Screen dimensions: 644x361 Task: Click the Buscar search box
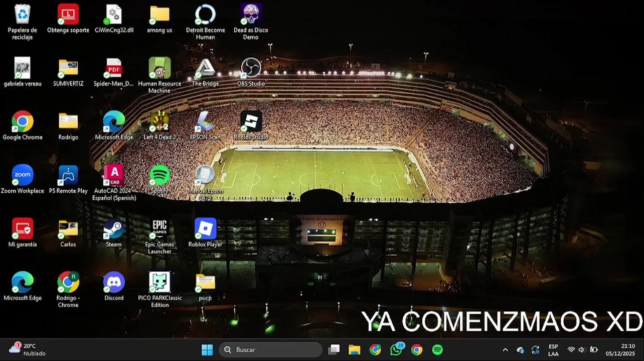click(270, 350)
